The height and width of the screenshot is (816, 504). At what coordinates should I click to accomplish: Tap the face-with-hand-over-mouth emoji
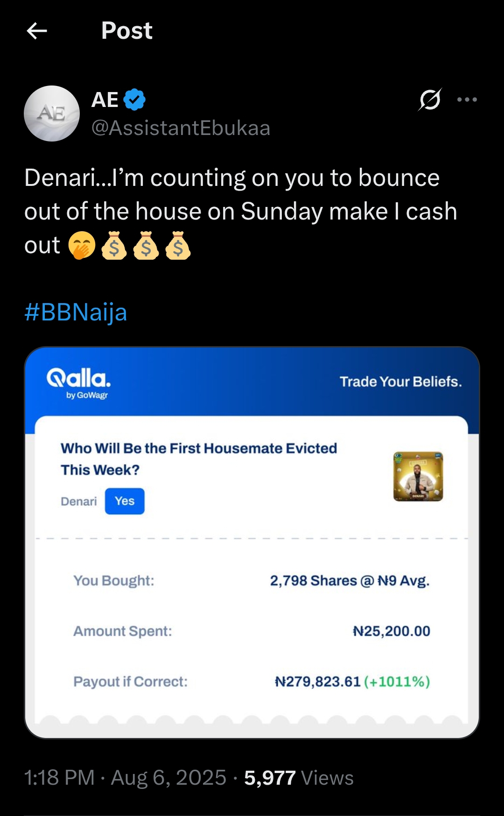point(82,246)
